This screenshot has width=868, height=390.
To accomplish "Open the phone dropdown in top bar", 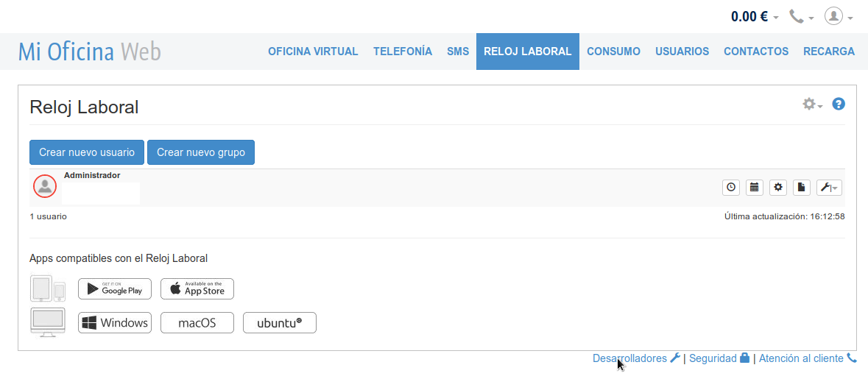I will click(x=801, y=17).
